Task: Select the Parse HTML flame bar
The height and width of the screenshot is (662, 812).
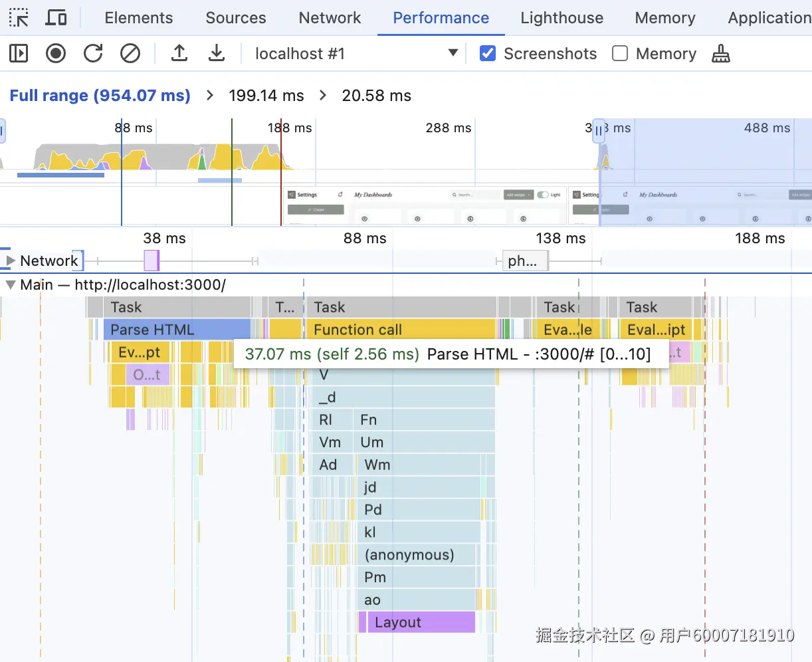Action: point(177,330)
